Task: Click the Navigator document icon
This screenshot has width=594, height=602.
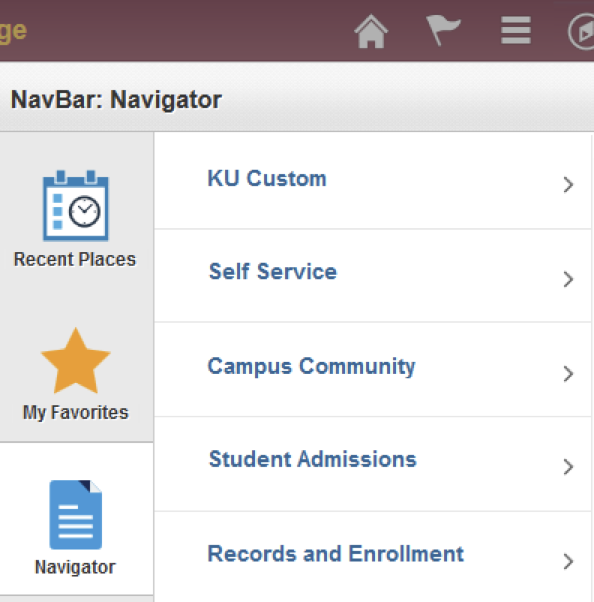Action: pyautogui.click(x=76, y=514)
